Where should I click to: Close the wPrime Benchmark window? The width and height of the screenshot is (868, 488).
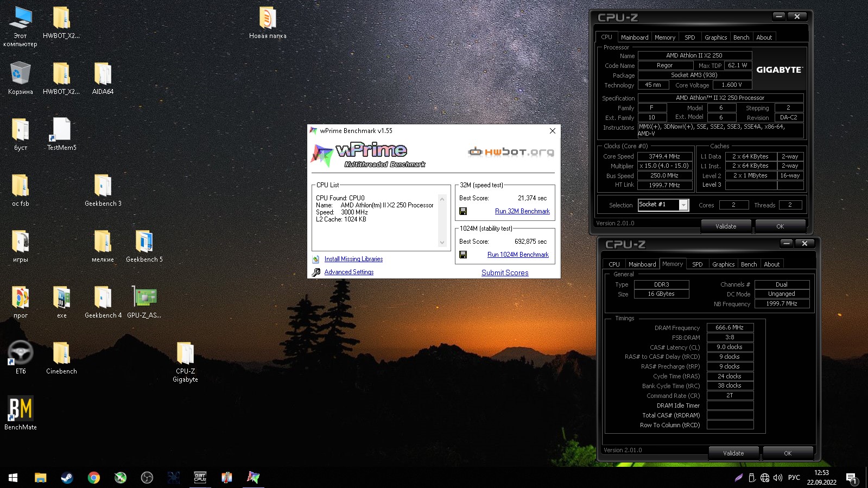[552, 131]
